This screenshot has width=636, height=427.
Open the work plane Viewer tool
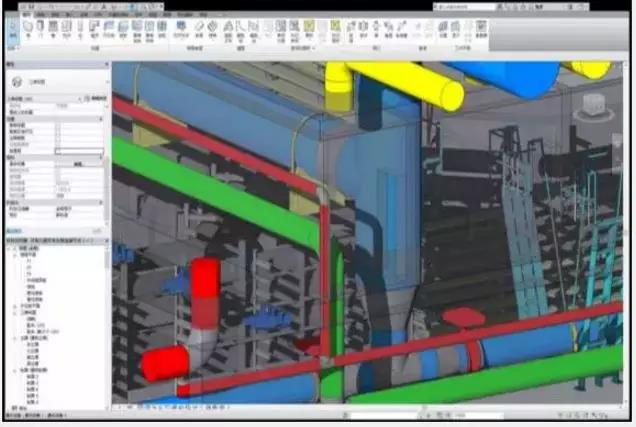click(481, 30)
